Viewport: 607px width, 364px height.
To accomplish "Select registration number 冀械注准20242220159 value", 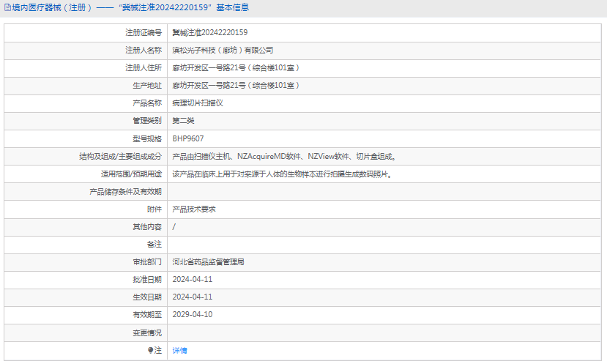I will [210, 32].
